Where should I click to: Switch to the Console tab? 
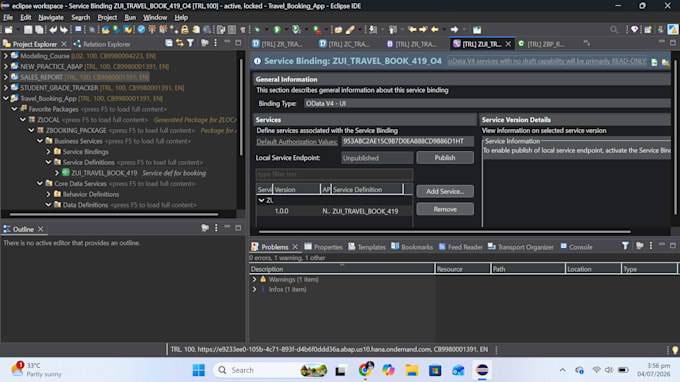tap(576, 247)
